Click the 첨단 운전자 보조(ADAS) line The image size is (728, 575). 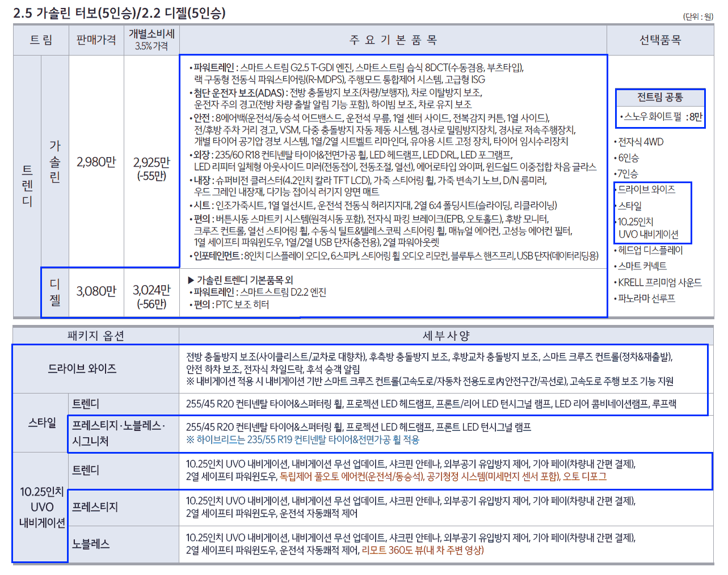click(x=336, y=99)
